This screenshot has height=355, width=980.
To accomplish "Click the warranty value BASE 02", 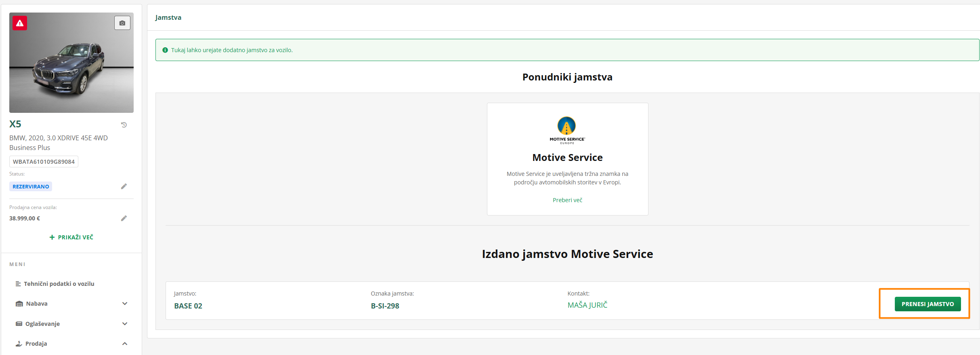I will tap(188, 306).
